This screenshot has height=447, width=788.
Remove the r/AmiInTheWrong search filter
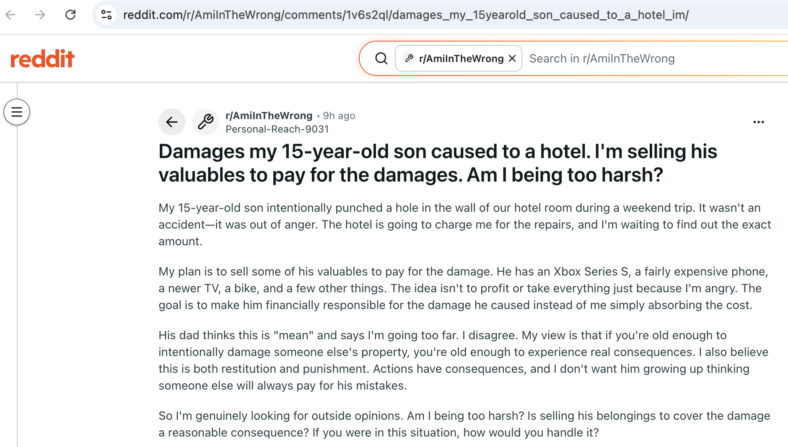pyautogui.click(x=512, y=58)
